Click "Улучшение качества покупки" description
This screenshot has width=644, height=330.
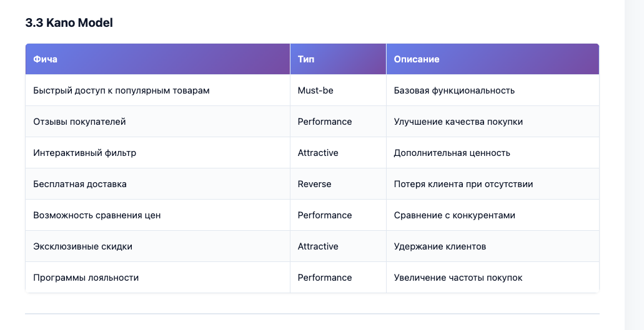(492, 122)
